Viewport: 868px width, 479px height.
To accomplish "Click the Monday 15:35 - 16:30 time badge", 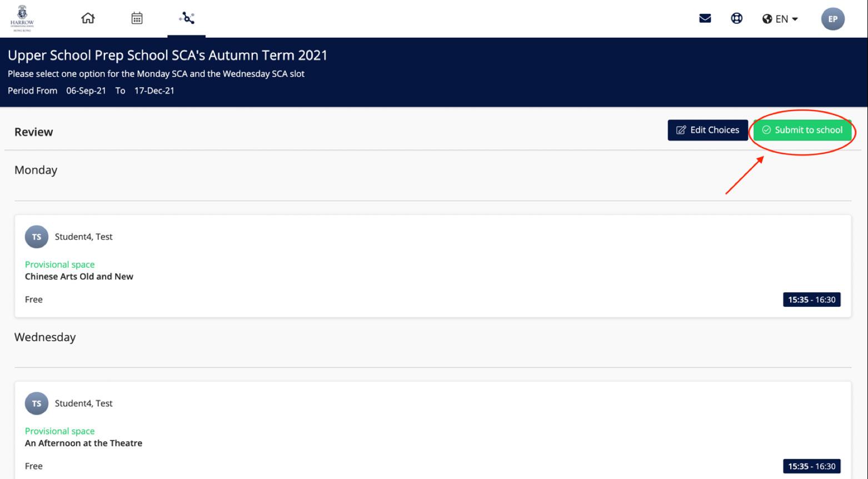I will (811, 300).
